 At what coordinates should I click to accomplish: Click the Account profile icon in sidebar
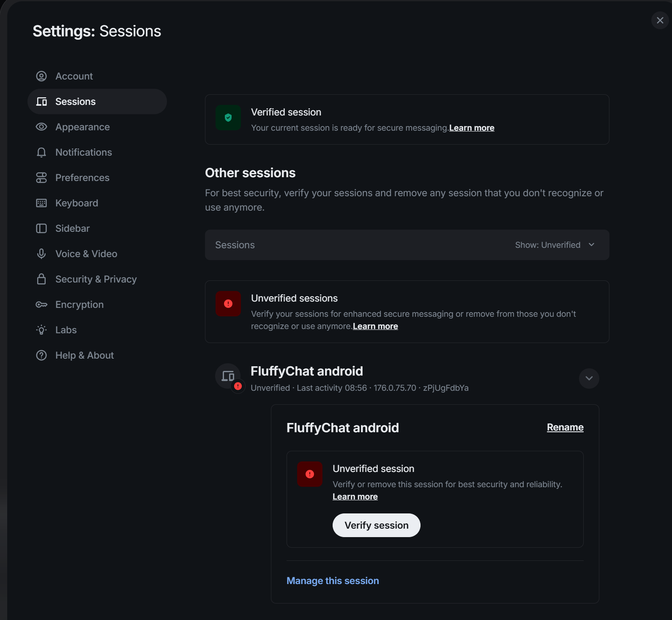(41, 76)
